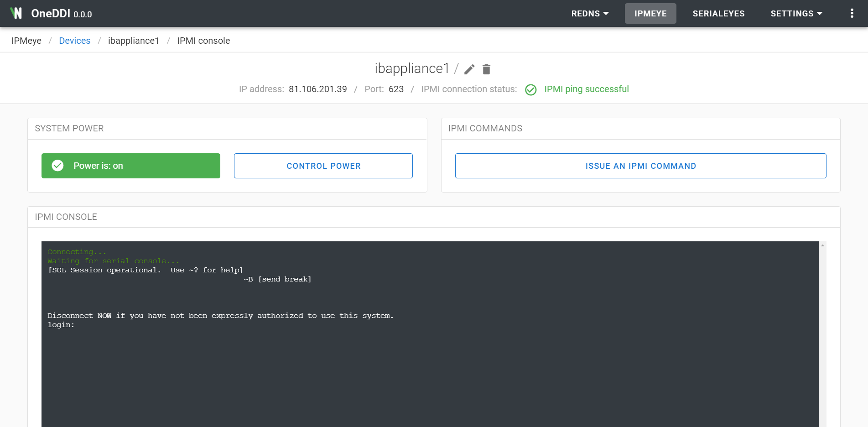Screen dimensions: 868x427
Task: Click the checkmark icon in Power status
Action: click(x=58, y=166)
